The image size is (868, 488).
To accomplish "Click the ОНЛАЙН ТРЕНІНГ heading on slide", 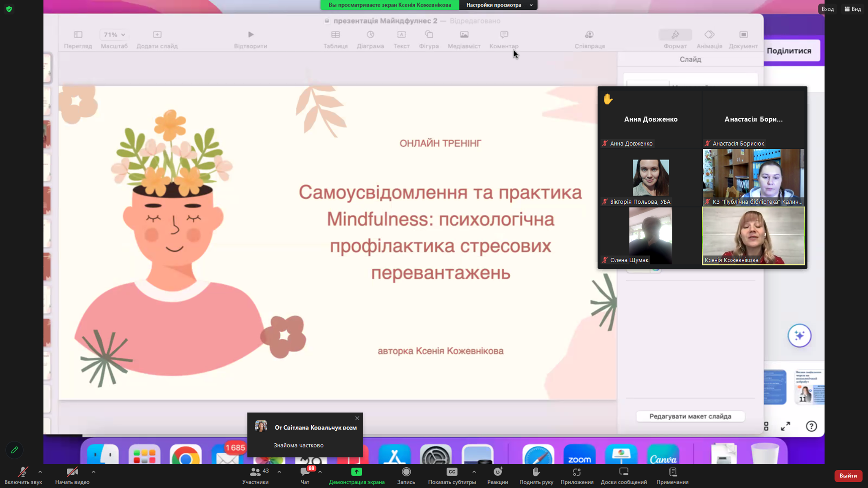I will (x=440, y=143).
